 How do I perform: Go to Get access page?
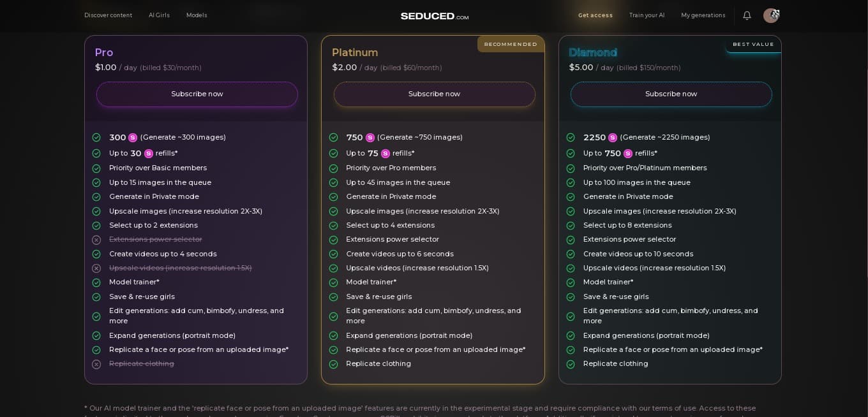(x=595, y=15)
